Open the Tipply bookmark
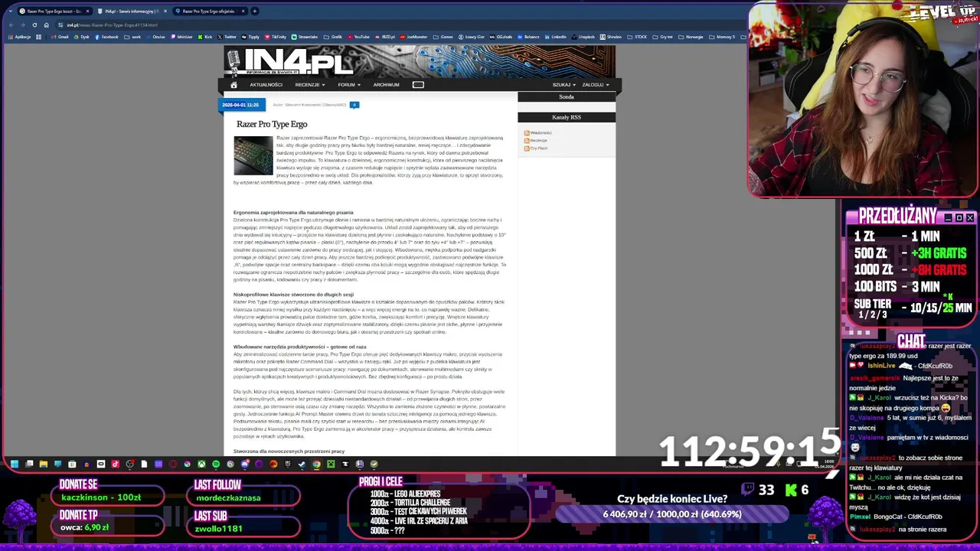The height and width of the screenshot is (551, 980). pyautogui.click(x=250, y=37)
